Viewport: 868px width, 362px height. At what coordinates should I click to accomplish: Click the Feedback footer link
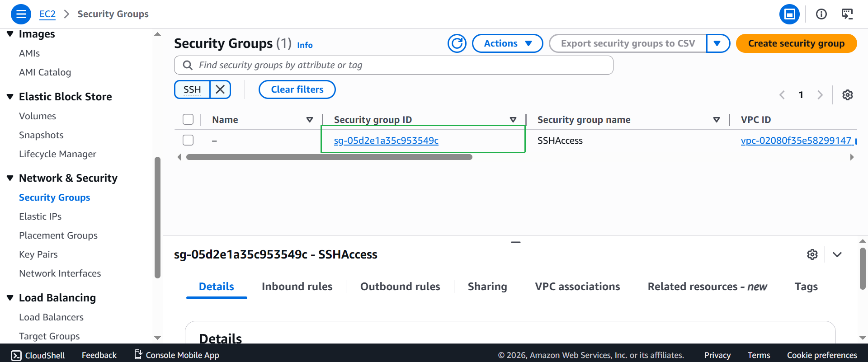tap(99, 355)
